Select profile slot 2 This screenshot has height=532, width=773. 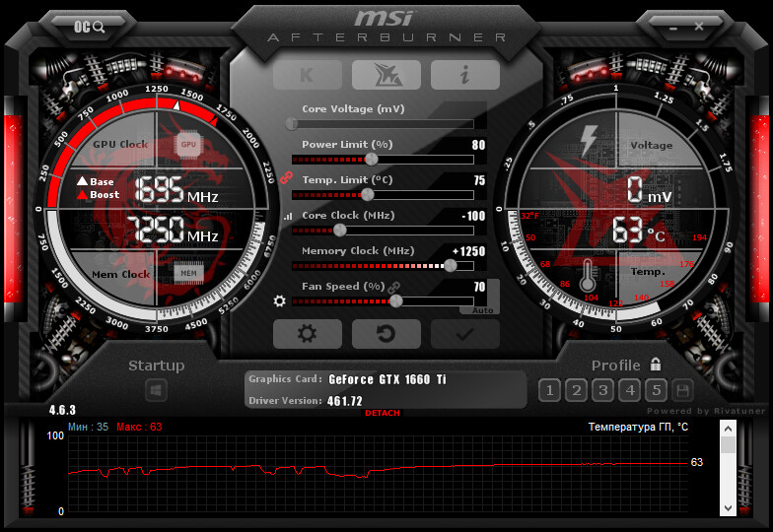click(x=576, y=390)
